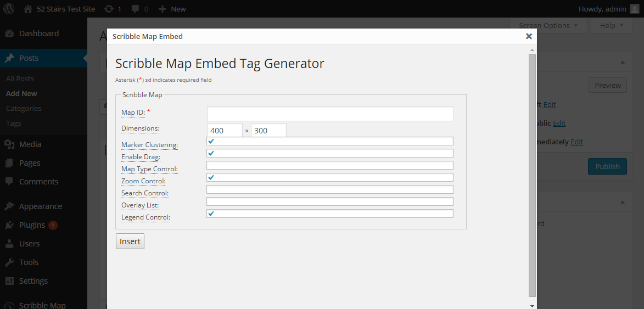
Task: Open Plugins in the sidebar
Action: coord(32,225)
